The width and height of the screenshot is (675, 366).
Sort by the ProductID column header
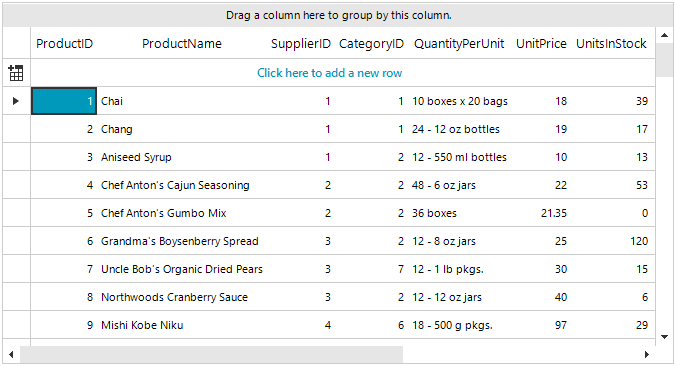click(x=64, y=43)
